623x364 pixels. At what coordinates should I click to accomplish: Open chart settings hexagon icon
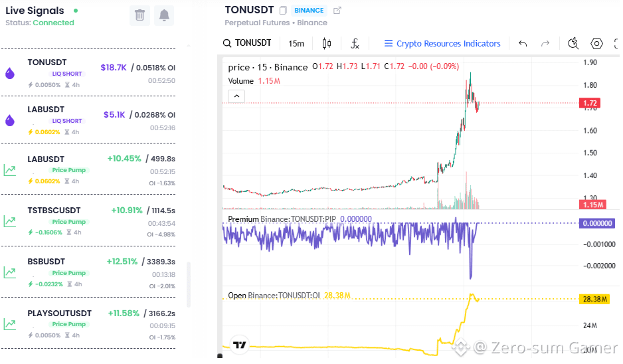[596, 43]
